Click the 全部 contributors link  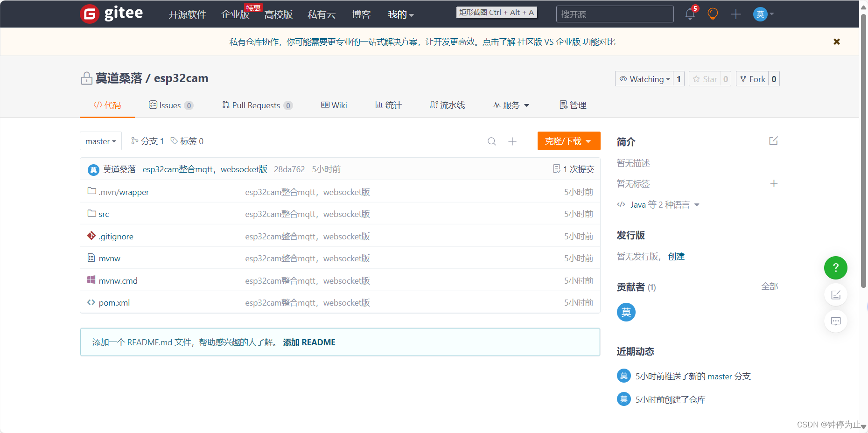coord(770,286)
